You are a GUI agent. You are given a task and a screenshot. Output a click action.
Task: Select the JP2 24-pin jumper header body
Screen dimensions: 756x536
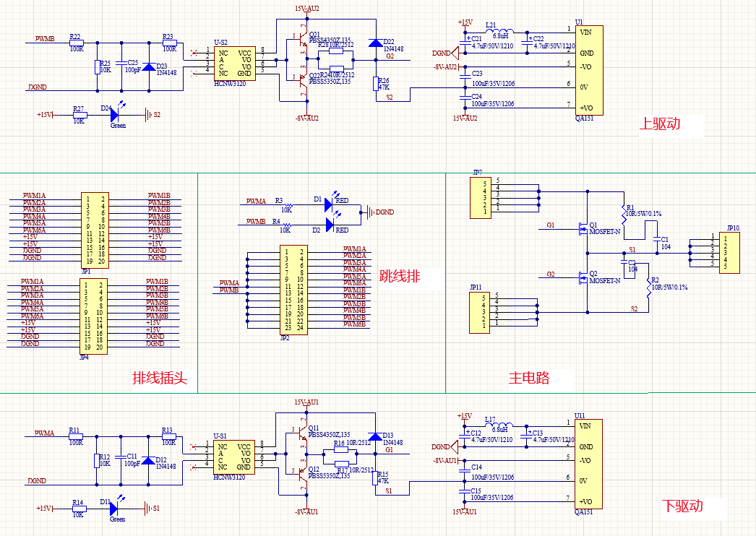[x=293, y=290]
